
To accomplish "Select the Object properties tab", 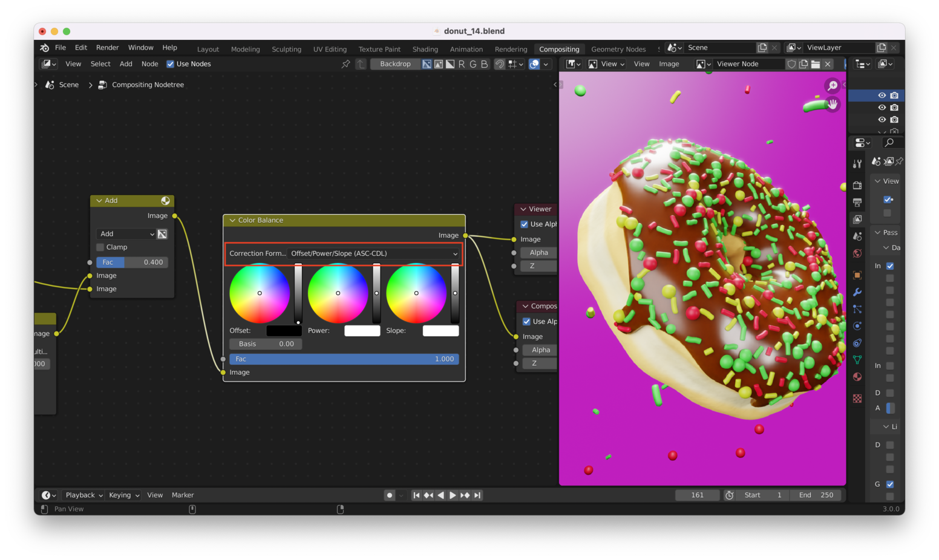I will pos(857,274).
